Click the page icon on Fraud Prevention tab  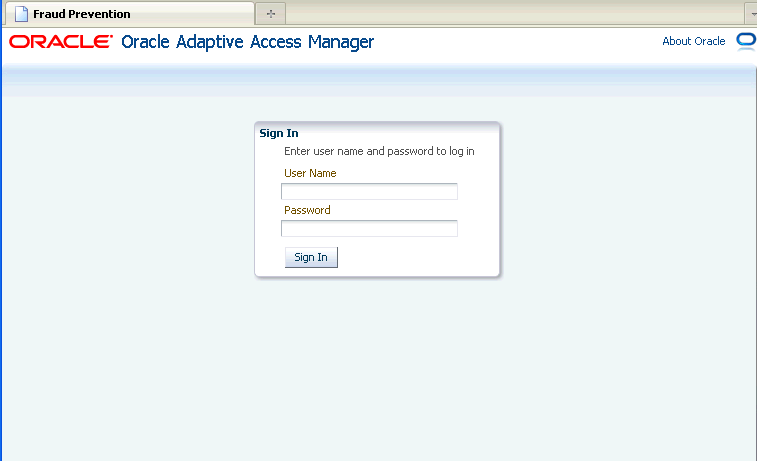[x=21, y=14]
